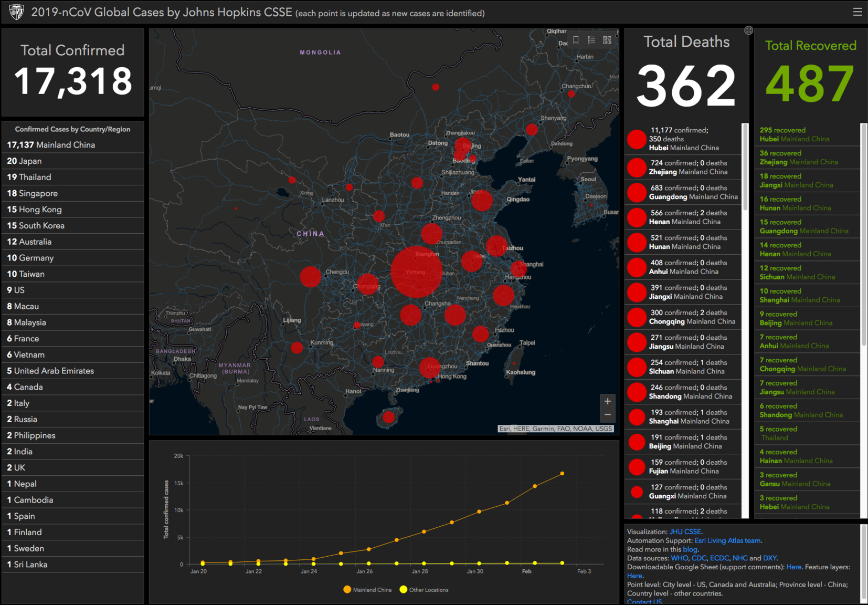Click the red circle at Guangzhou
Screen dimensions: 868x605
(429, 368)
